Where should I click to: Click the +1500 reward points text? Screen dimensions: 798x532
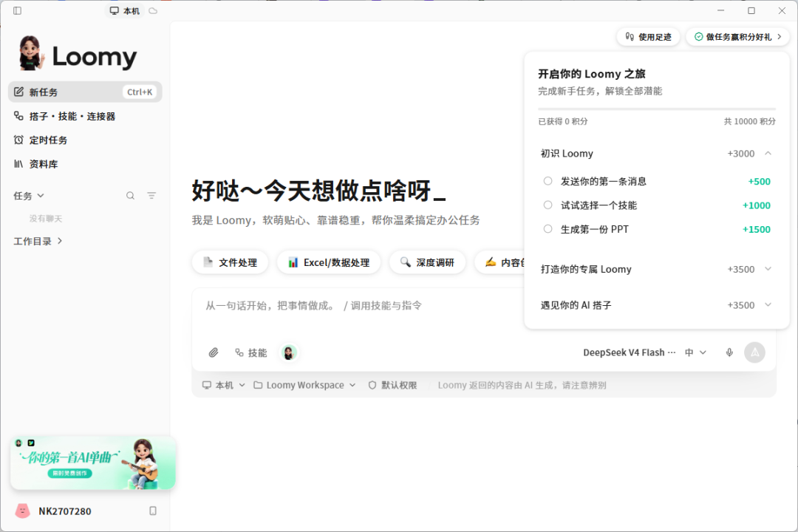pos(757,229)
